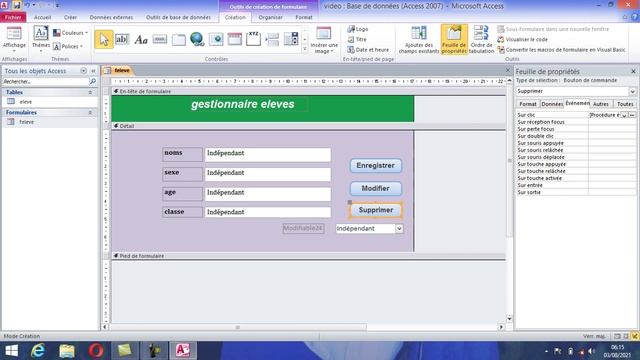Open Outils de base de données tab

click(x=178, y=17)
